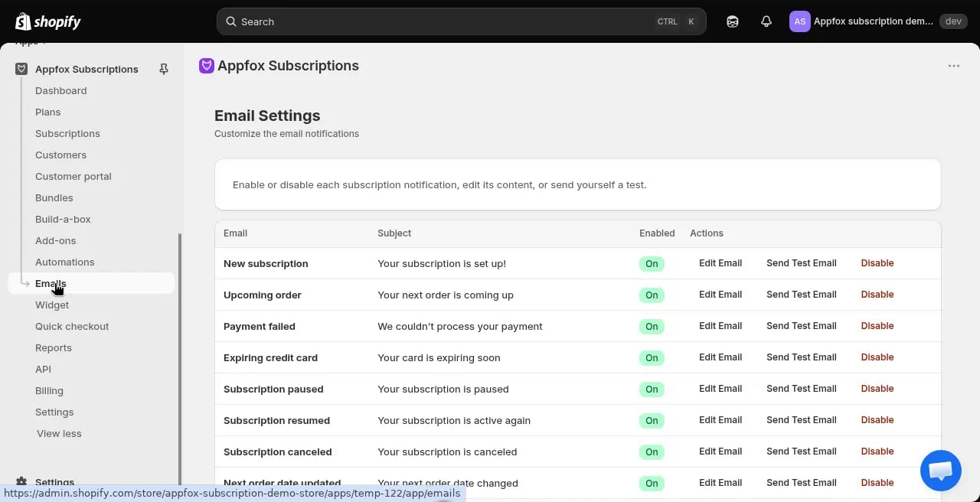Edit the Subscription canceled email
The height and width of the screenshot is (502, 980).
[720, 451]
